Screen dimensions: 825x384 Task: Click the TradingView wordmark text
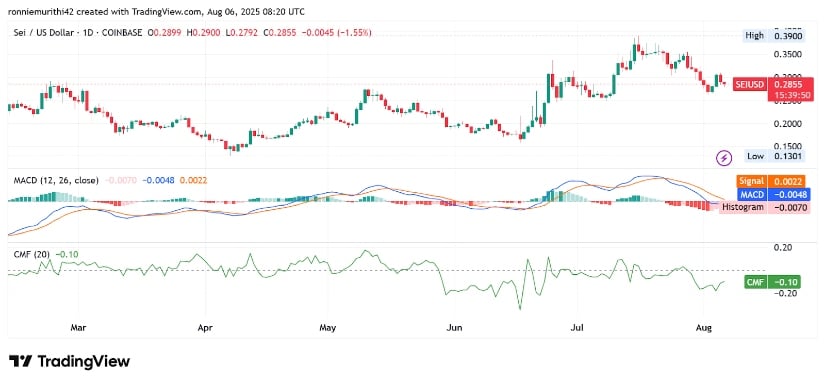point(83,362)
